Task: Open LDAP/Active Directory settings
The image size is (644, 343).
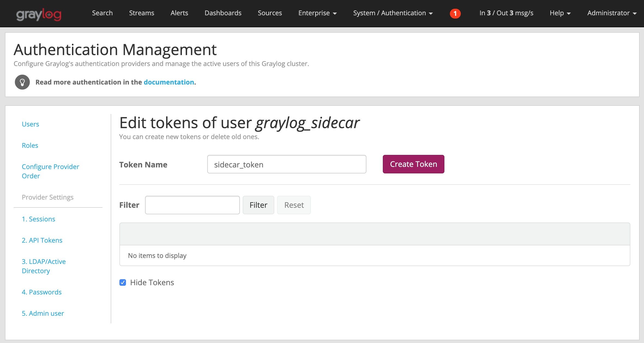Action: point(44,266)
